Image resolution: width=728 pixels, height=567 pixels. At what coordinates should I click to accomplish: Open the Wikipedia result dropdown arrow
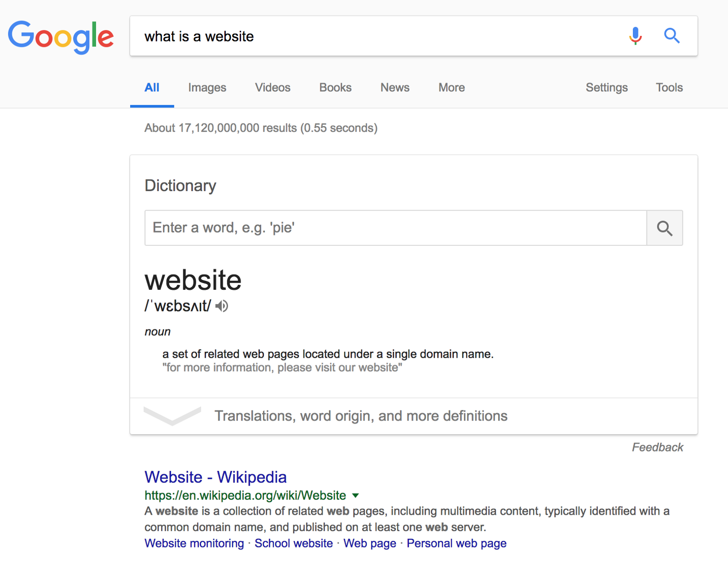[356, 496]
